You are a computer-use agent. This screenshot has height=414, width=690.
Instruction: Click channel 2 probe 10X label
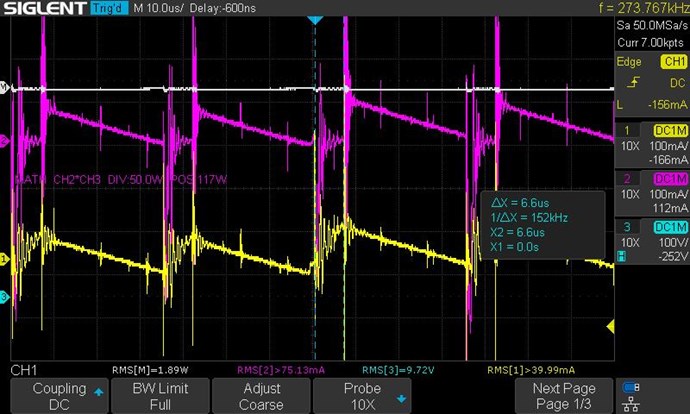coord(630,194)
